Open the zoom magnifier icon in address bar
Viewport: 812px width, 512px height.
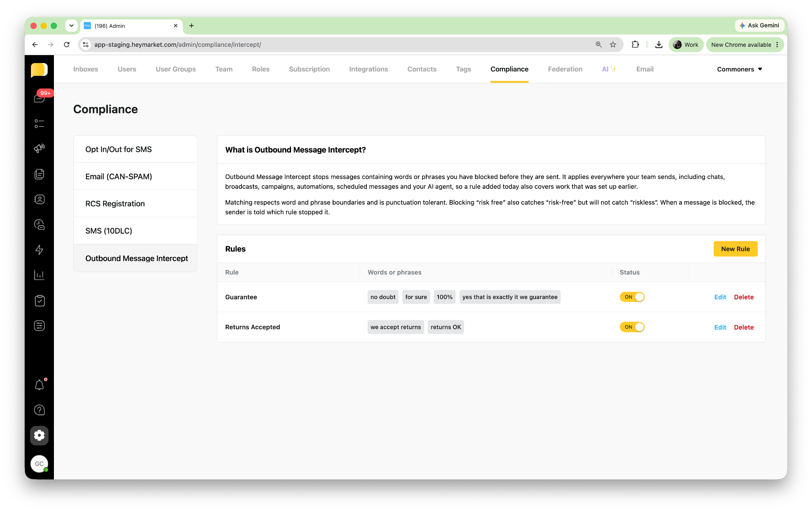point(599,45)
